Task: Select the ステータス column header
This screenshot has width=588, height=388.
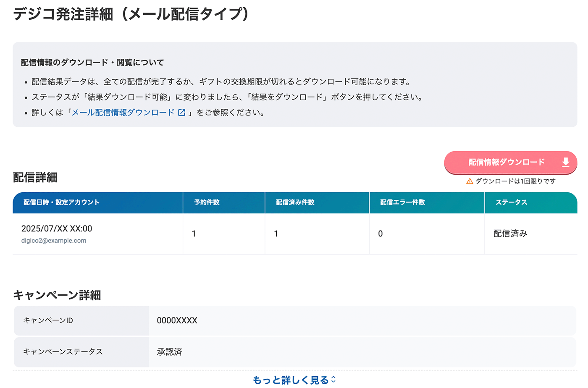Action: tap(511, 202)
